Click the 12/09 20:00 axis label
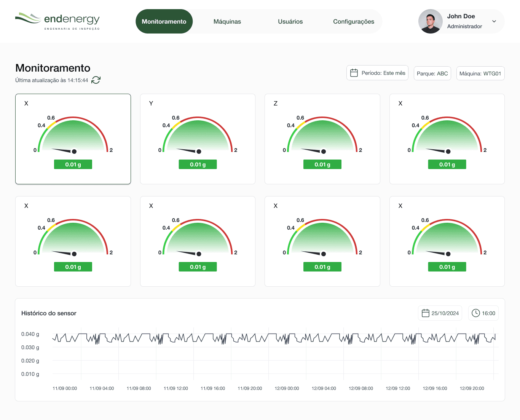This screenshot has width=520, height=420. (472, 388)
